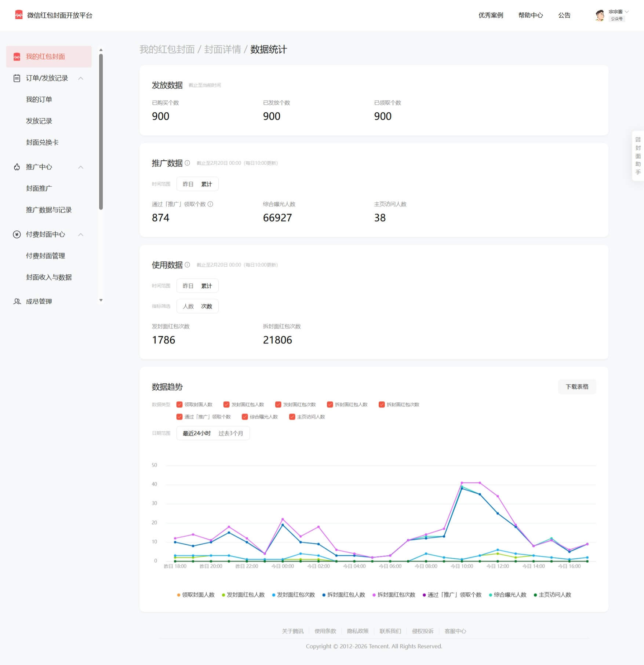The height and width of the screenshot is (665, 644).
Task: Switch the chart date range to 过去3个月
Action: (x=230, y=434)
